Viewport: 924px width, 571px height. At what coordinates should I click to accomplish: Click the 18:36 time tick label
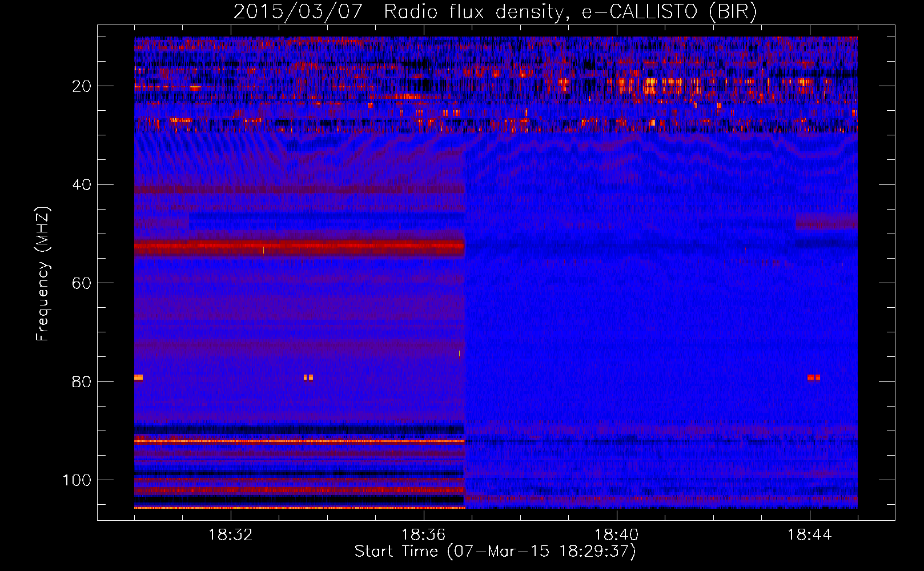click(x=424, y=535)
